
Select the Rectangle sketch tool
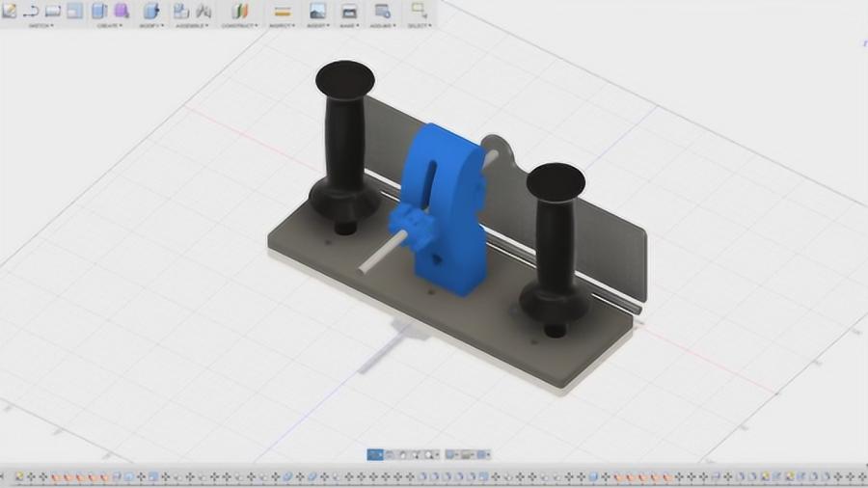coord(53,11)
